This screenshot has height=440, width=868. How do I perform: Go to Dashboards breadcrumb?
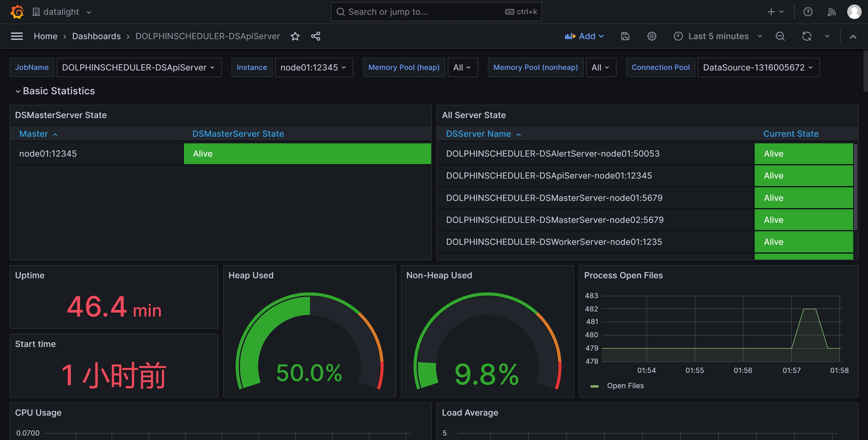coord(96,36)
